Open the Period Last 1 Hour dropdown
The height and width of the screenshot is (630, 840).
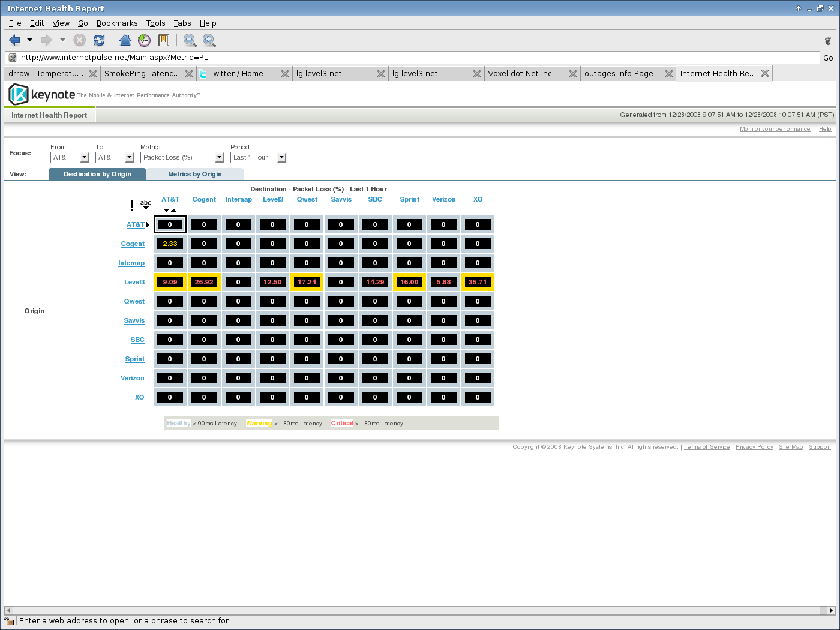click(x=258, y=157)
